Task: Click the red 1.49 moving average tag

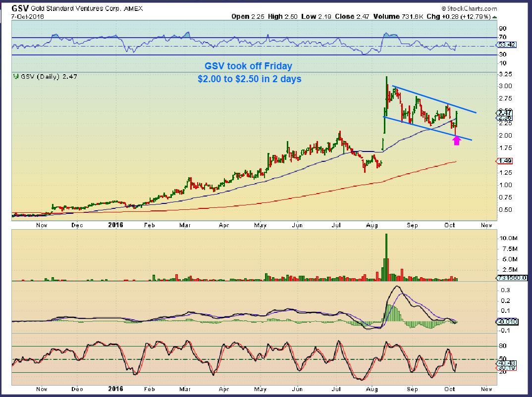Action: (x=505, y=161)
